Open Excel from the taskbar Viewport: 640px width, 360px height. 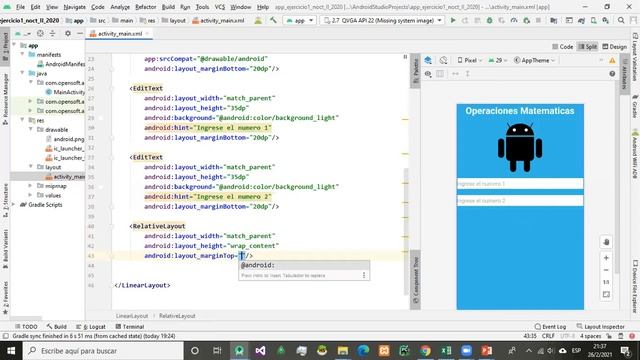(x=446, y=351)
